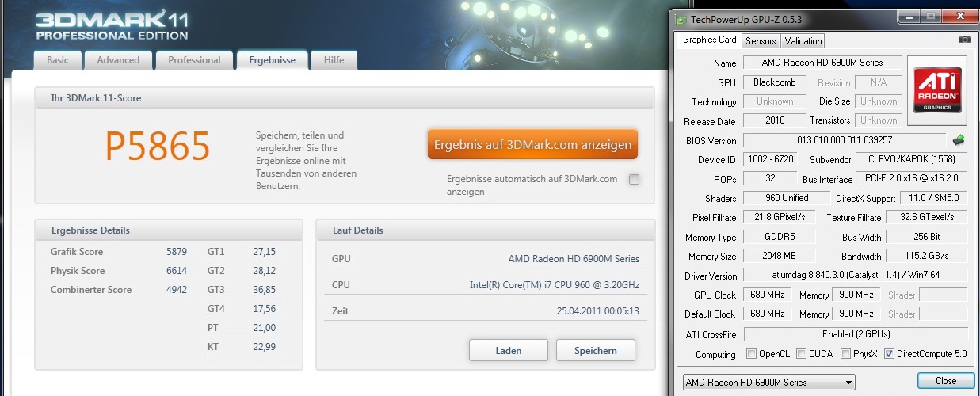This screenshot has width=980, height=396.
Task: Click the Revision field showing N/A
Action: point(878,82)
